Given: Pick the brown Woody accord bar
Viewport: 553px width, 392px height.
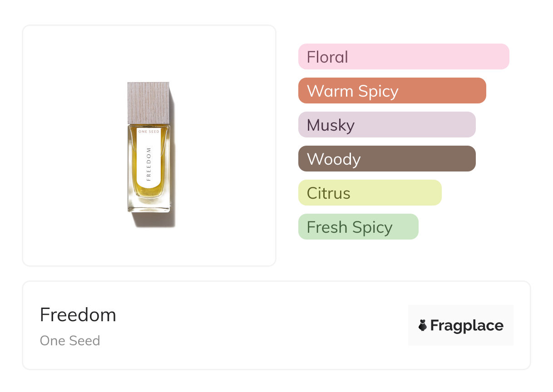Looking at the screenshot, I should (386, 159).
